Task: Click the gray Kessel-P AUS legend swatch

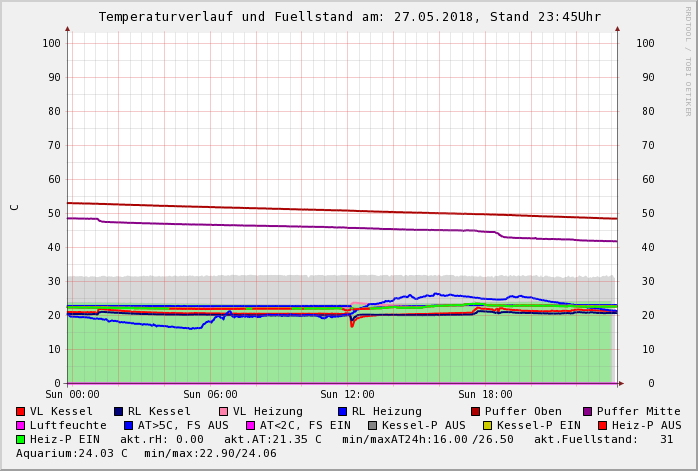Action: pyautogui.click(x=373, y=425)
